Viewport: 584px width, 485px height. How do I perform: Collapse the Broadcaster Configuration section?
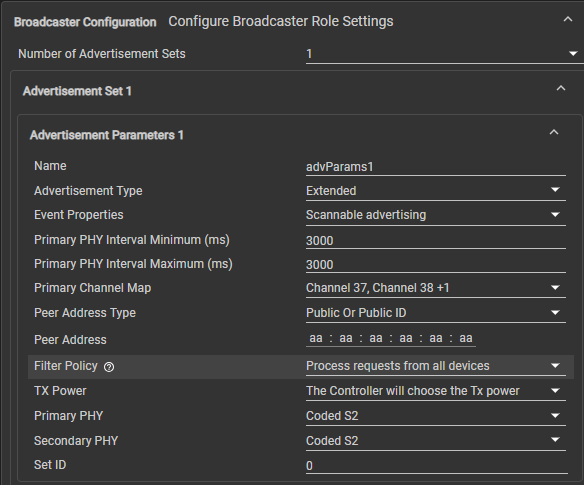[x=568, y=19]
